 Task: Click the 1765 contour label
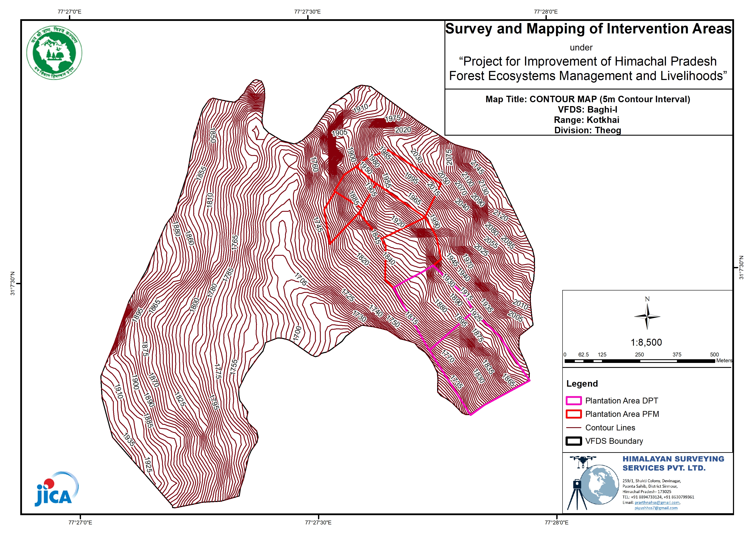[x=235, y=243]
